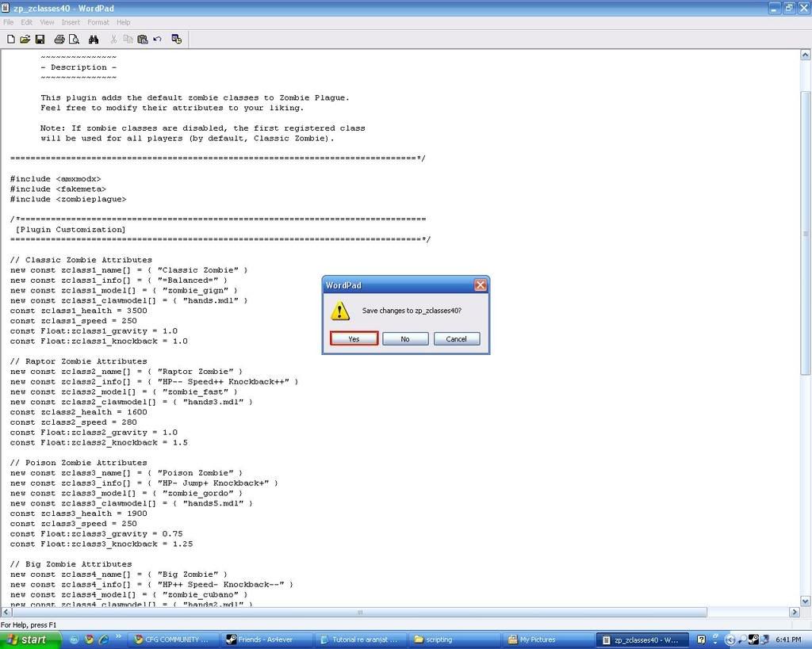
Task: Click the Save floppy disk icon
Action: [40, 40]
